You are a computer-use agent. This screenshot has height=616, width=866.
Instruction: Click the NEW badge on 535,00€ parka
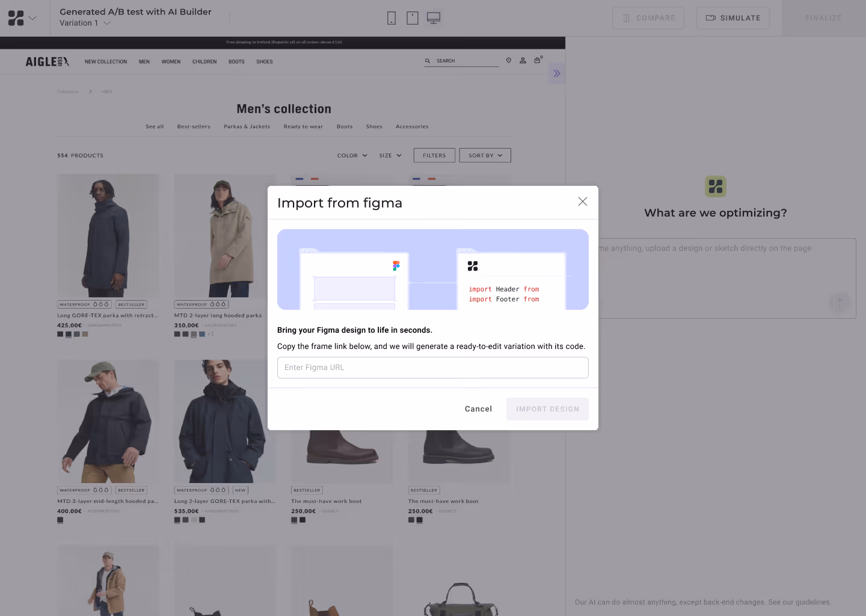(241, 490)
